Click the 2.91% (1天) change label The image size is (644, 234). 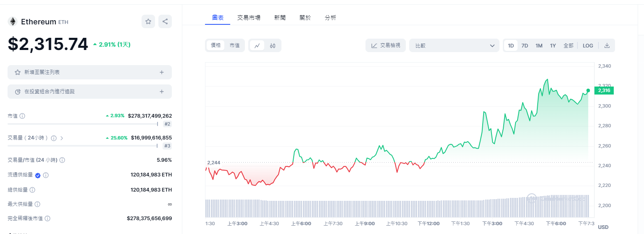coord(112,44)
